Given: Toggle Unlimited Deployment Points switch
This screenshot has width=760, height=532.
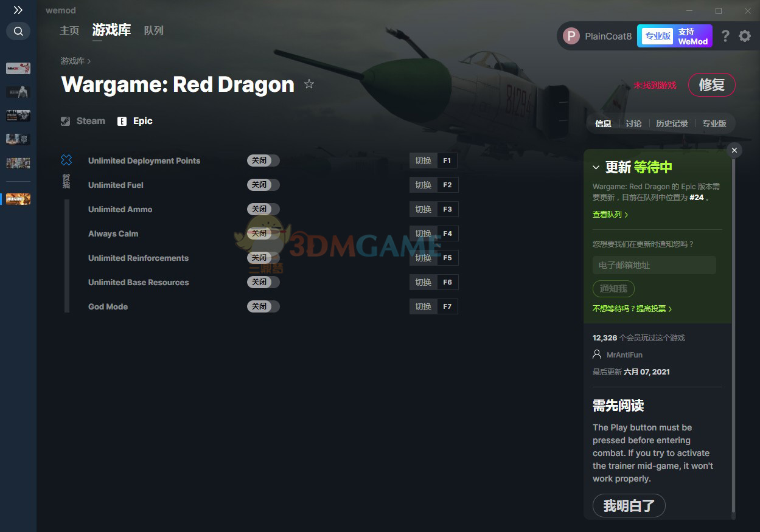Looking at the screenshot, I should pos(263,161).
